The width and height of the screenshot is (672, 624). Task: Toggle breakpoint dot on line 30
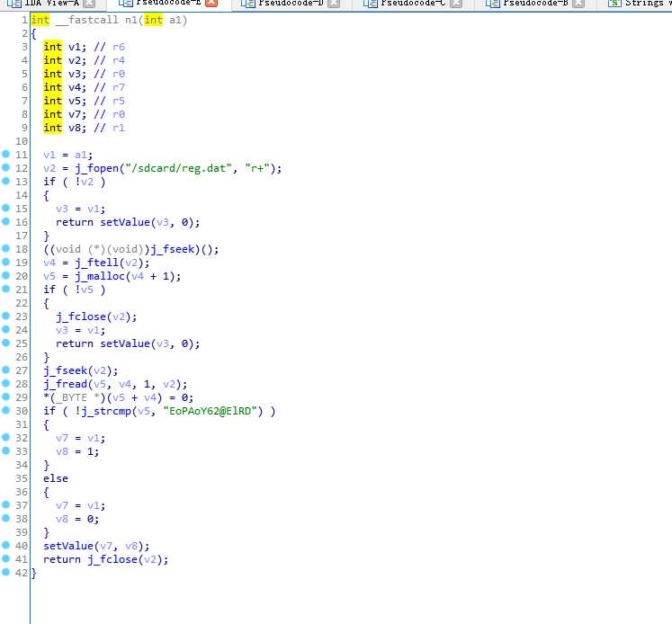5,411
